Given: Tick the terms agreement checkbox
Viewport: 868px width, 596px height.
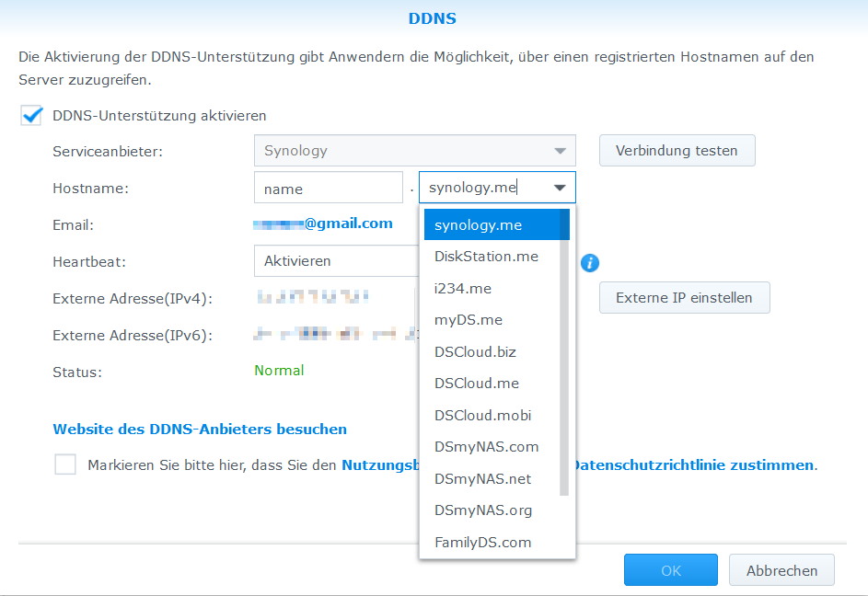Looking at the screenshot, I should click(65, 464).
